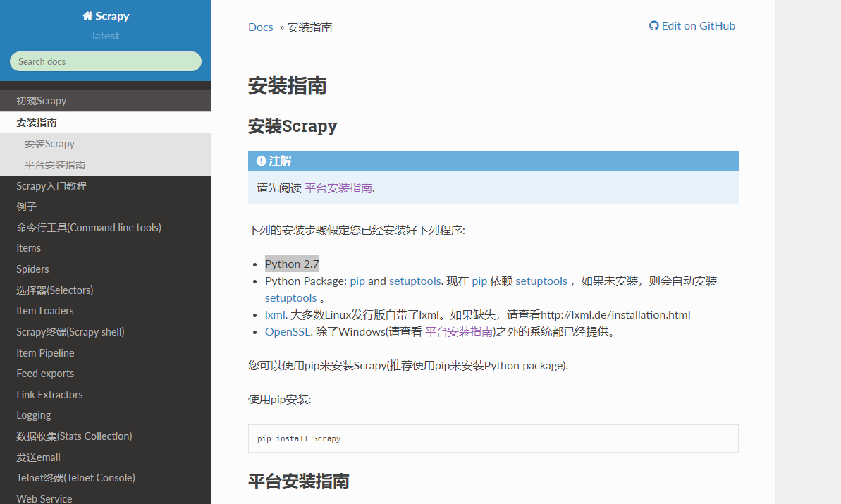This screenshot has width=841, height=504.
Task: Focus the Search docs input field
Action: (106, 61)
